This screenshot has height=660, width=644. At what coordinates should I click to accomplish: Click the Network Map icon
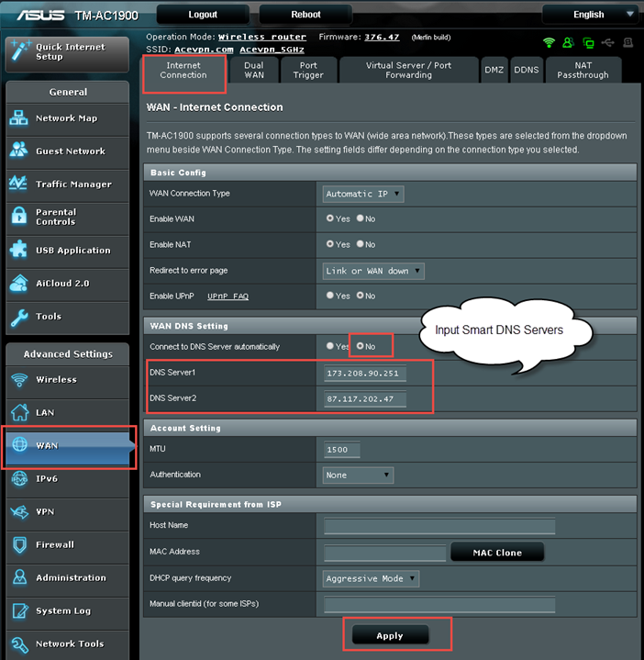pos(19,117)
